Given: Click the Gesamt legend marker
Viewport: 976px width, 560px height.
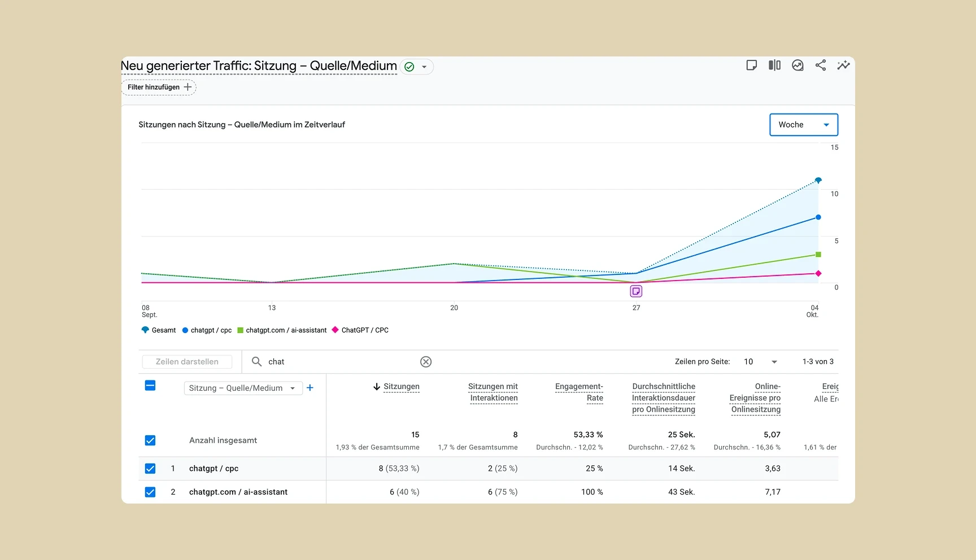Looking at the screenshot, I should pos(145,330).
